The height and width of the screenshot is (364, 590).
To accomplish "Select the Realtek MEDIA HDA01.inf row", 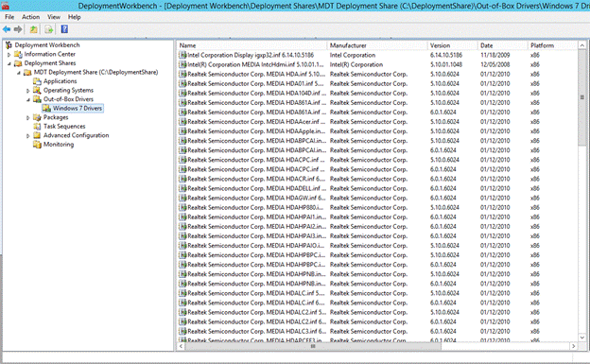I will (x=377, y=83).
